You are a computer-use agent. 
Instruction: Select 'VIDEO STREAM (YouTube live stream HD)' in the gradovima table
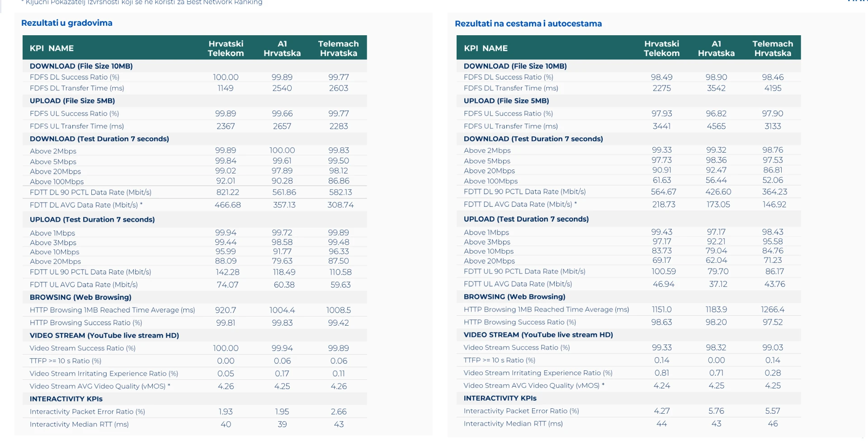(x=104, y=335)
